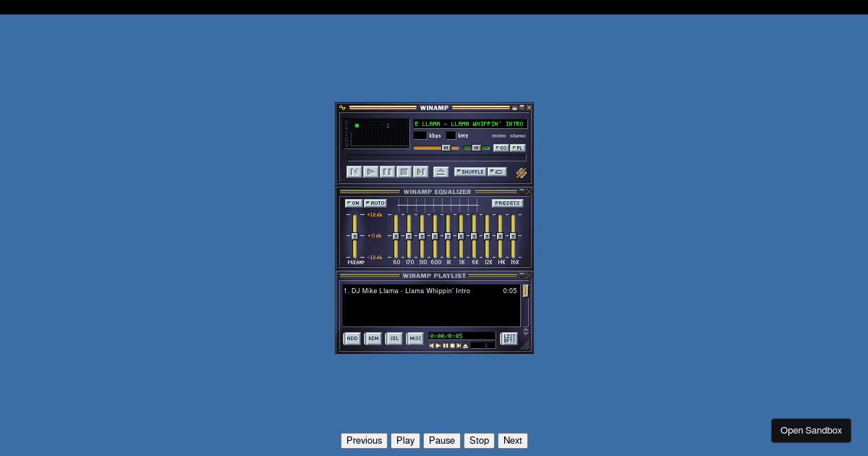Open the playlist MISC menu
Viewport: 868px width, 456px height.
(x=414, y=338)
